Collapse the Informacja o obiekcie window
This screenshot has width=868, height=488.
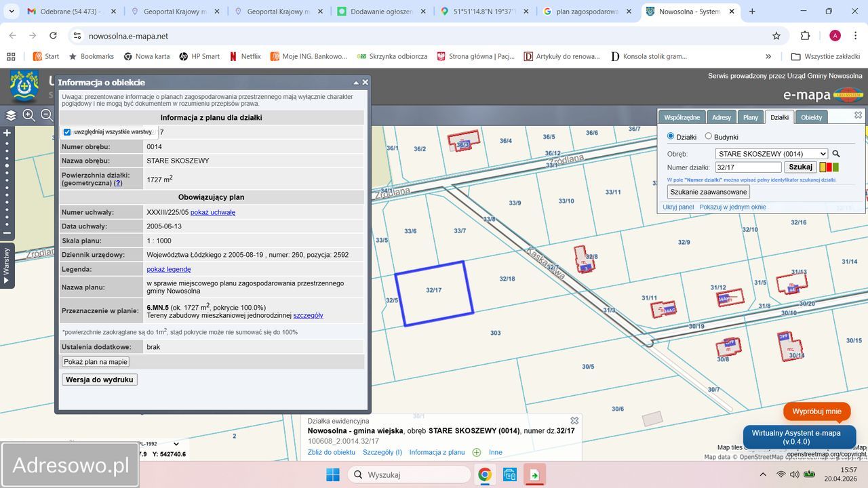356,83
